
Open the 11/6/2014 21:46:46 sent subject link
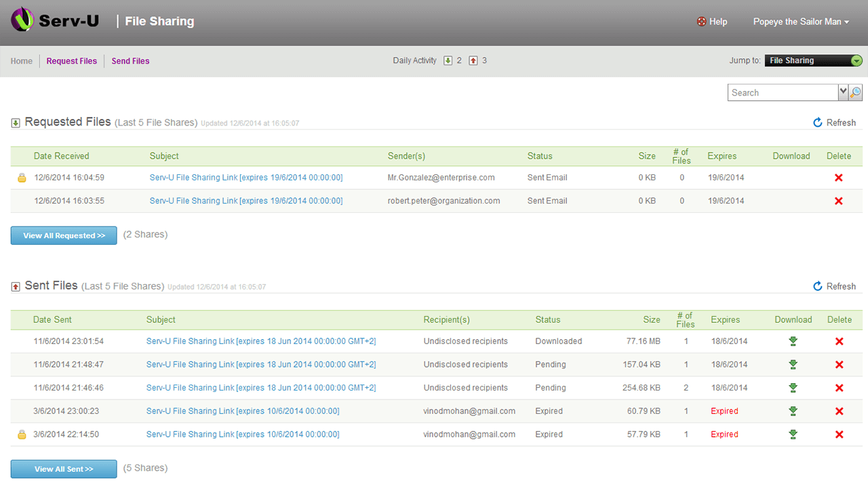tap(261, 388)
